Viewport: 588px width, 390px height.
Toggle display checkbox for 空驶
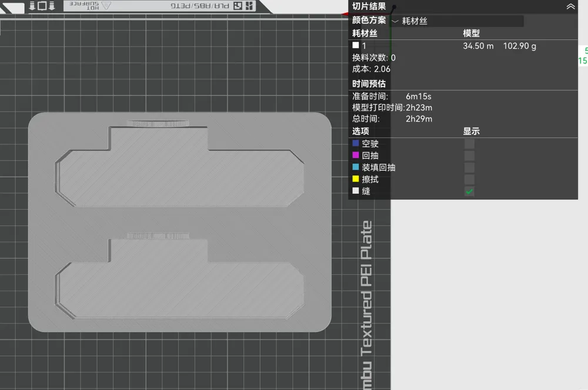[x=469, y=144]
